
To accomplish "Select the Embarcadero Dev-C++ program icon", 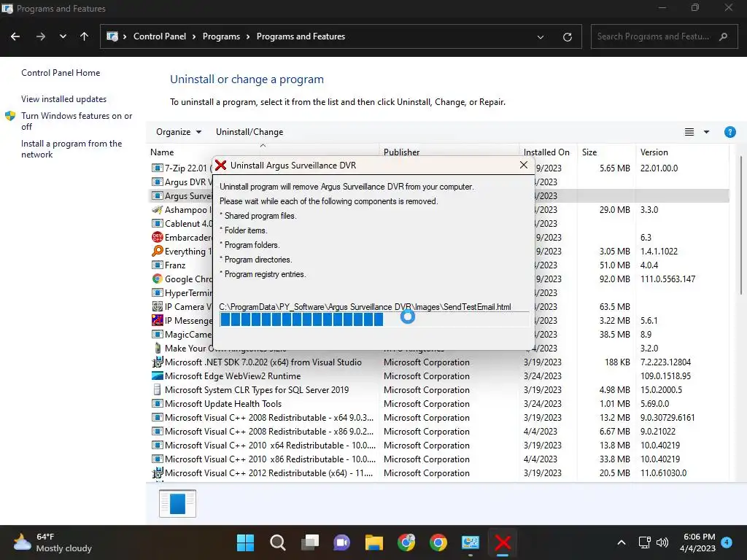I will (x=158, y=237).
